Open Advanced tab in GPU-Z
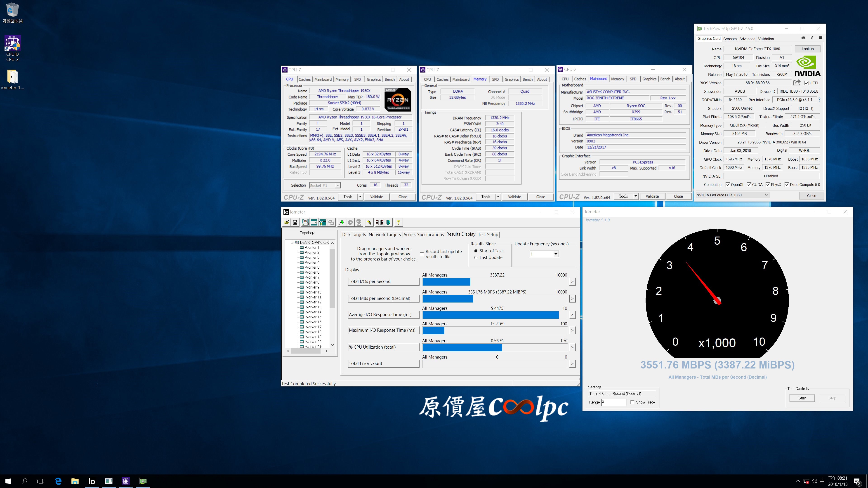Viewport: 868px width, 488px height. tap(747, 39)
